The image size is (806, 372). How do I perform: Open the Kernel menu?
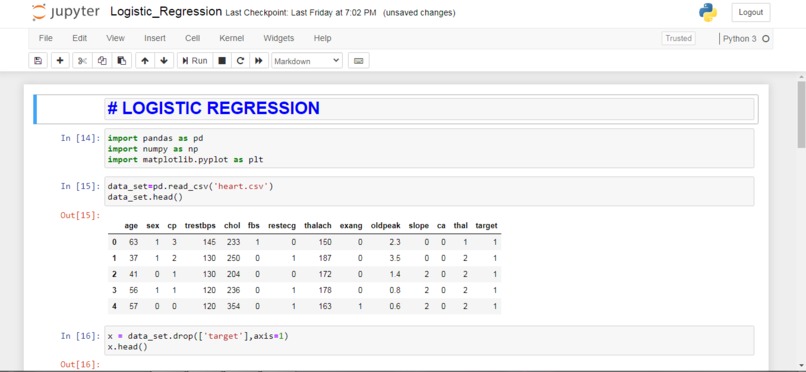point(231,38)
